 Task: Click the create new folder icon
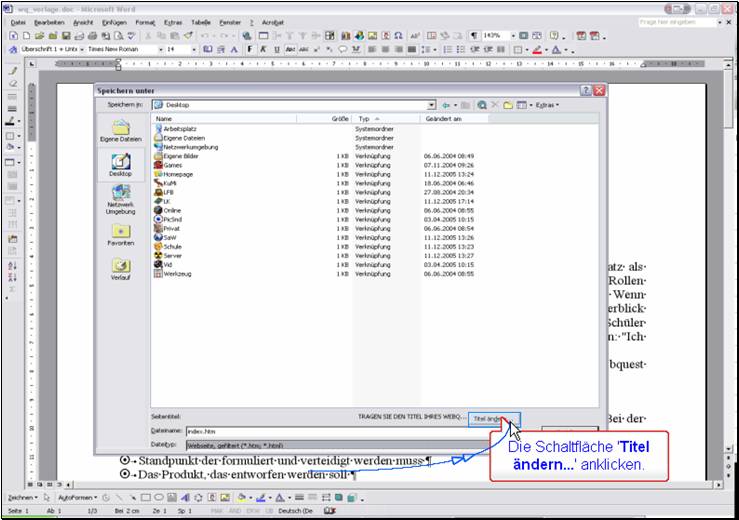(508, 104)
